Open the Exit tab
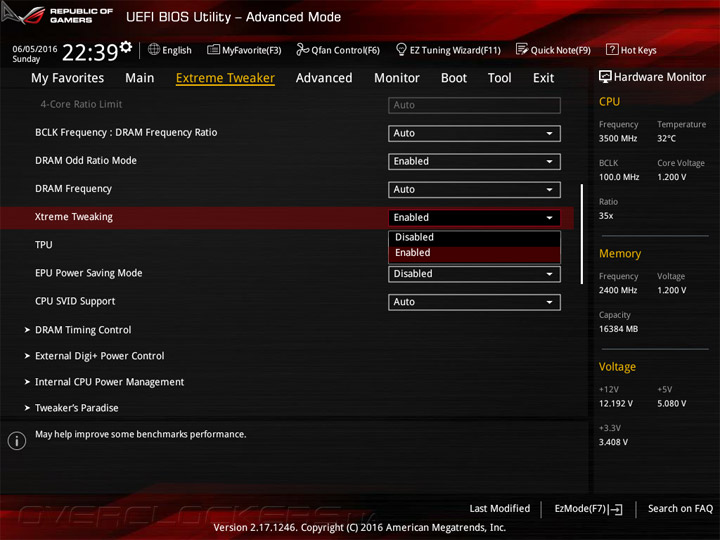The image size is (720, 540). (544, 78)
